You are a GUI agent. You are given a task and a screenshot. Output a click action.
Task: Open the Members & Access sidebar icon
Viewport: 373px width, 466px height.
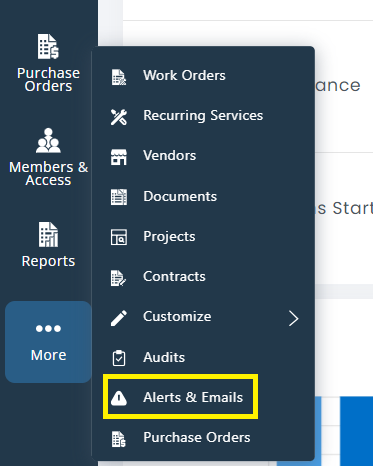point(48,157)
